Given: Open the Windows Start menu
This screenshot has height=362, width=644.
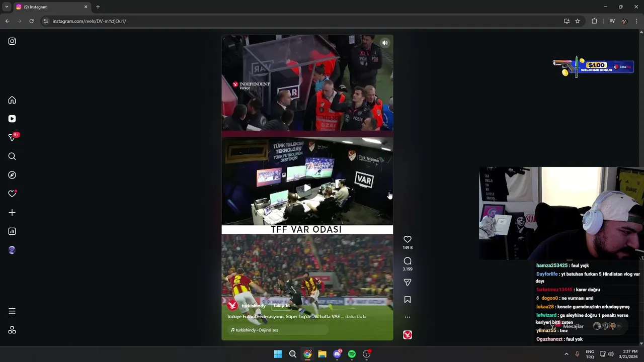Looking at the screenshot, I should point(278,354).
